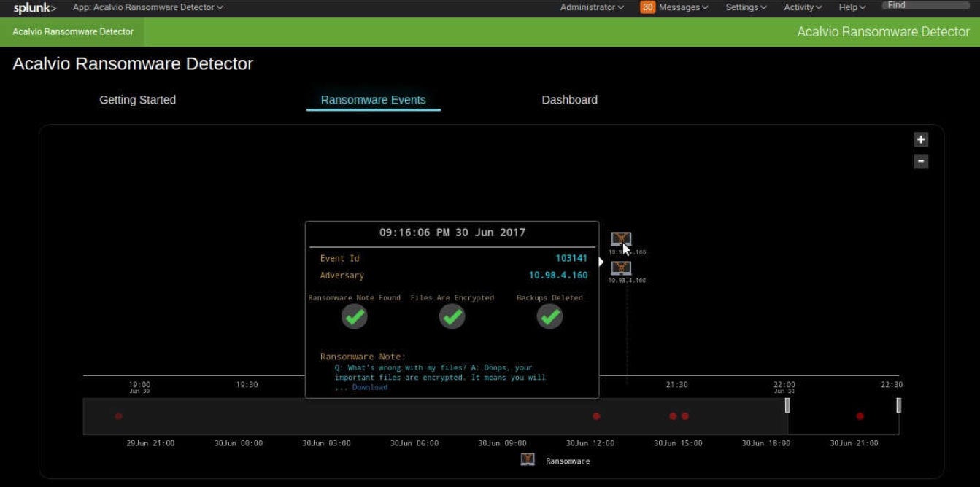Click the 19:00 Jun 30 axis label
This screenshot has width=980, height=487.
[139, 386]
